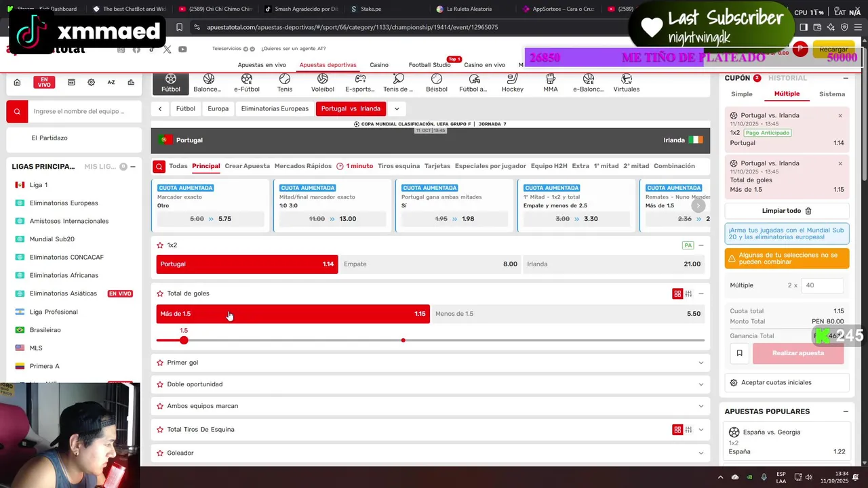Click the sliders icon in Total de goles
The height and width of the screenshot is (488, 868).
coord(688,293)
